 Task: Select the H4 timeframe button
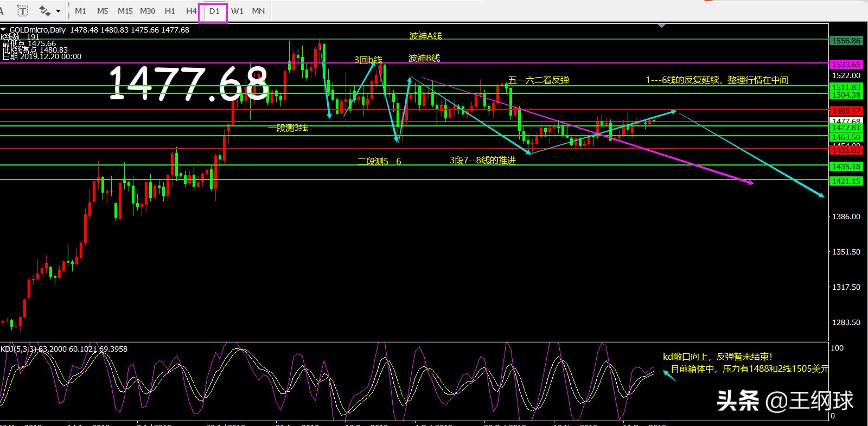(191, 11)
